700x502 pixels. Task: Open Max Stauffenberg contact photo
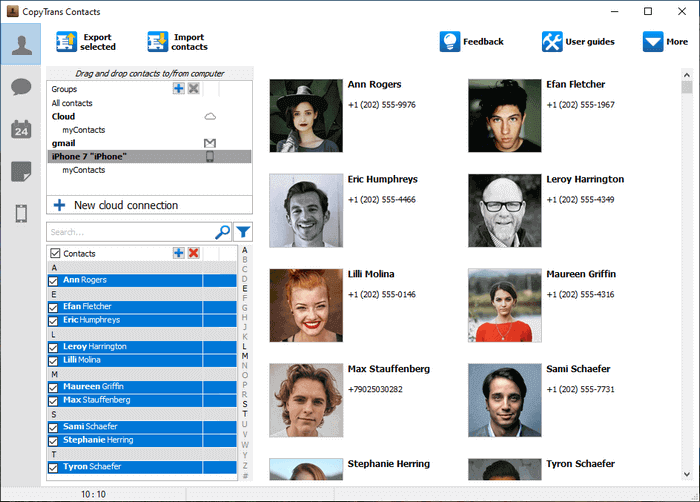click(306, 400)
